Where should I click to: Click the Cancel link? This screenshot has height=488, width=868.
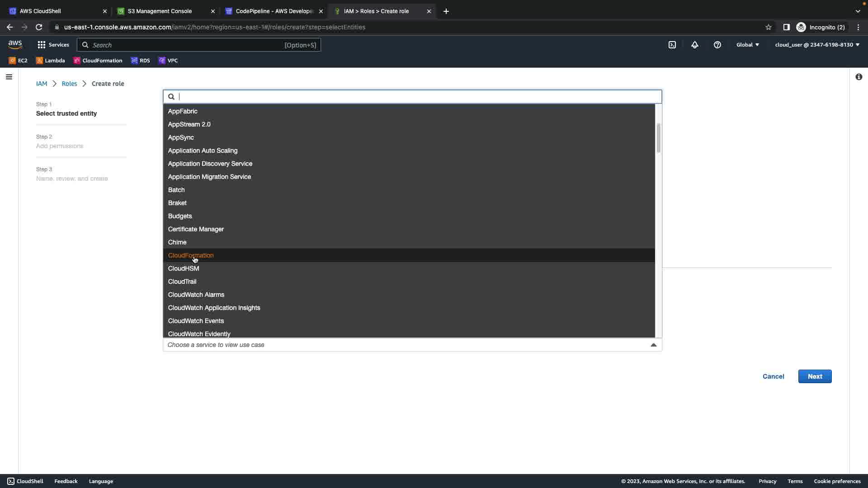tap(773, 376)
